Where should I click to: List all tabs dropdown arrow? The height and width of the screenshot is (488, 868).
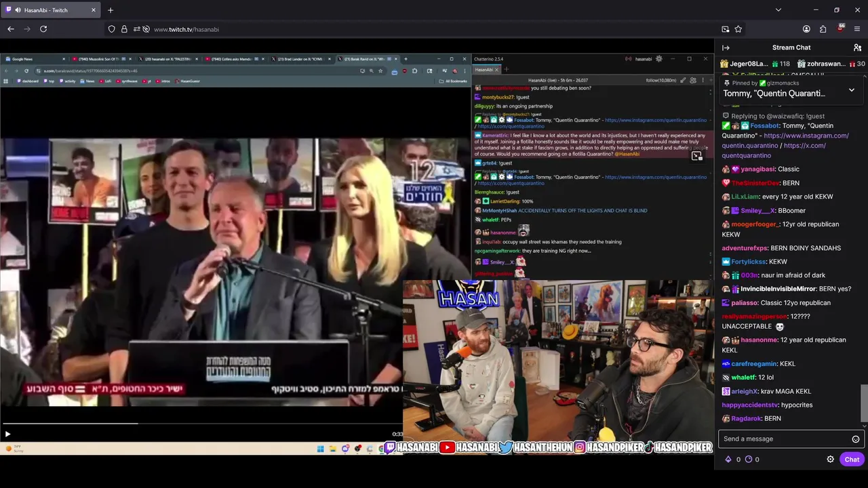778,10
